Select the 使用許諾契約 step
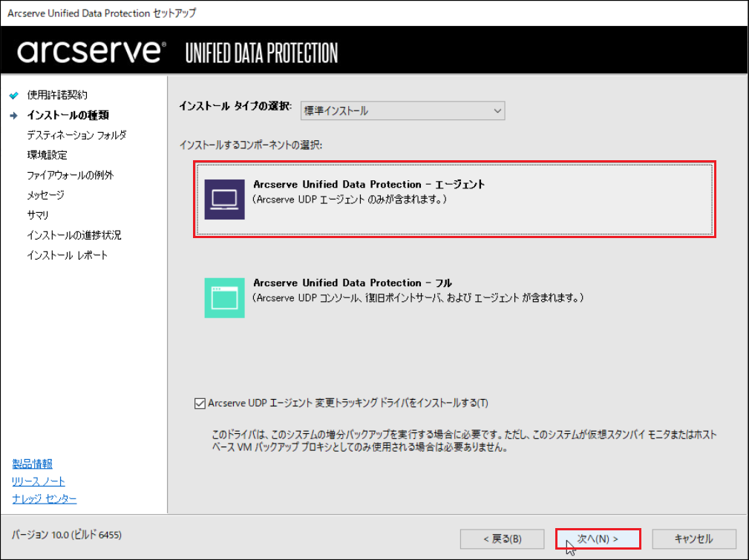Image resolution: width=749 pixels, height=560 pixels. coord(57,95)
